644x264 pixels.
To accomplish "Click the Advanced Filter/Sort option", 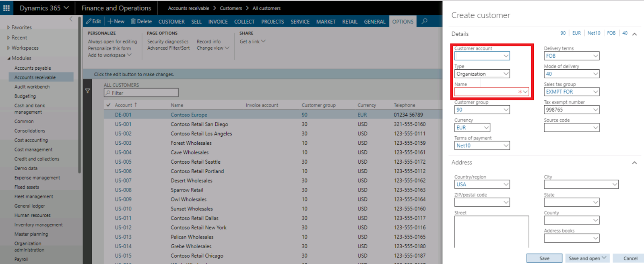I will coord(168,48).
